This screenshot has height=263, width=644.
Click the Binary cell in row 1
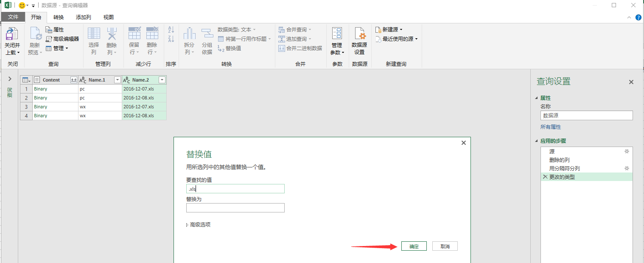pos(55,89)
